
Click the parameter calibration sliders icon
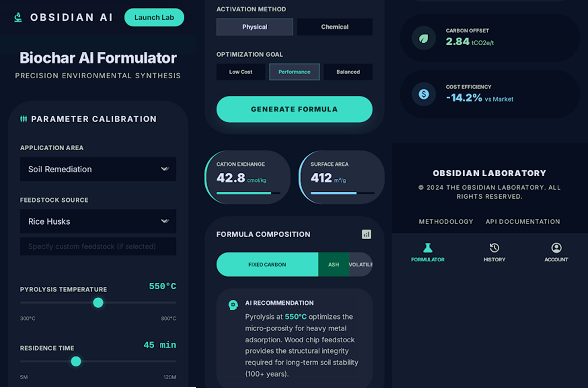(x=24, y=119)
